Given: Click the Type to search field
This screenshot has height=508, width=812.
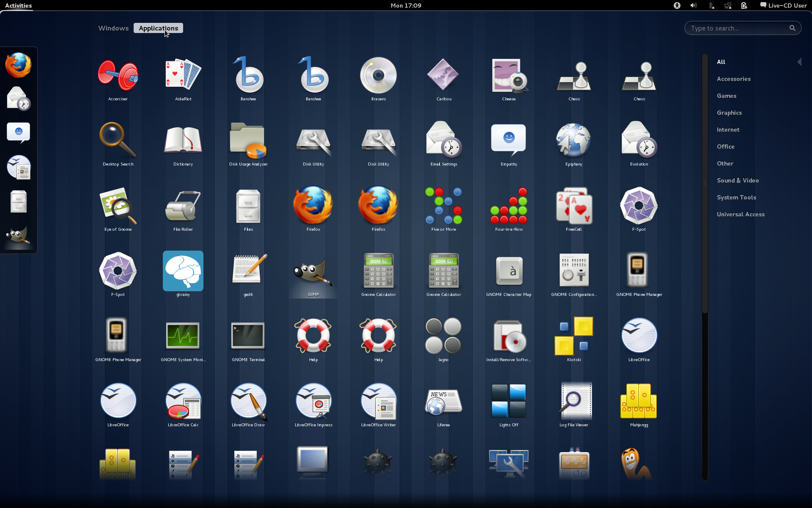Looking at the screenshot, I should (743, 28).
